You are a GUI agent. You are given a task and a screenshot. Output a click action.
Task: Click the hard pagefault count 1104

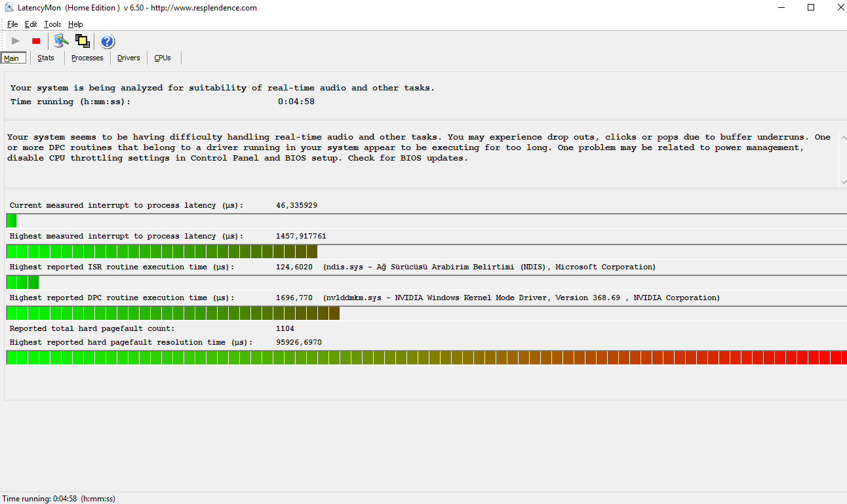[285, 328]
